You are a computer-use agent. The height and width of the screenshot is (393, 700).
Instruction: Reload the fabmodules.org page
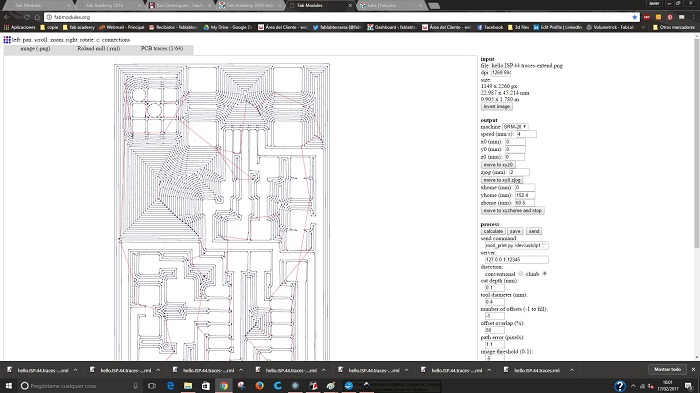pyautogui.click(x=27, y=17)
